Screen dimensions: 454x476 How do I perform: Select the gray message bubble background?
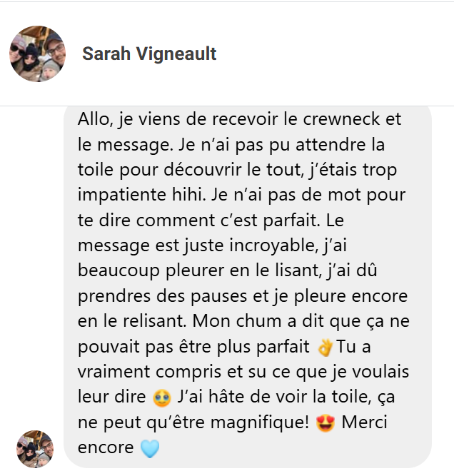[x=248, y=287]
